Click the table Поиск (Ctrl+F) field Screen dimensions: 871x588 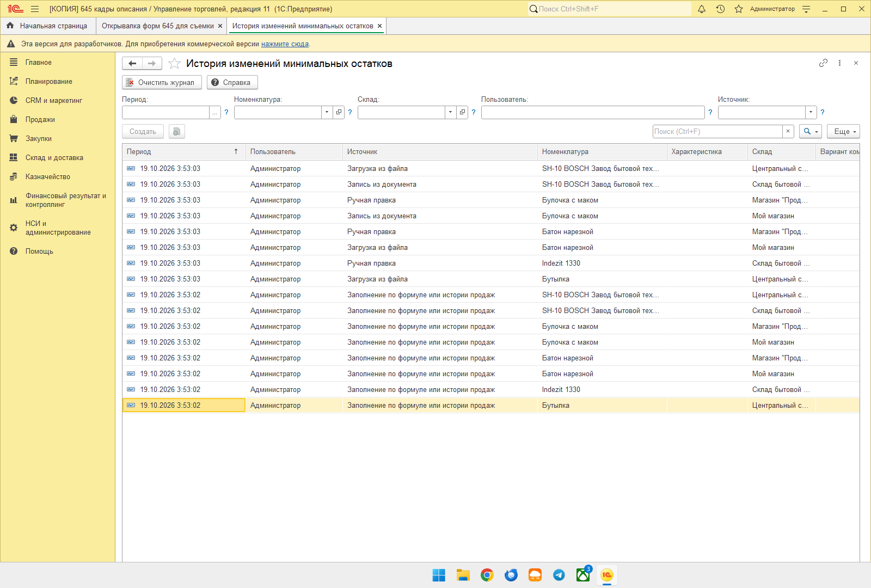(x=717, y=131)
